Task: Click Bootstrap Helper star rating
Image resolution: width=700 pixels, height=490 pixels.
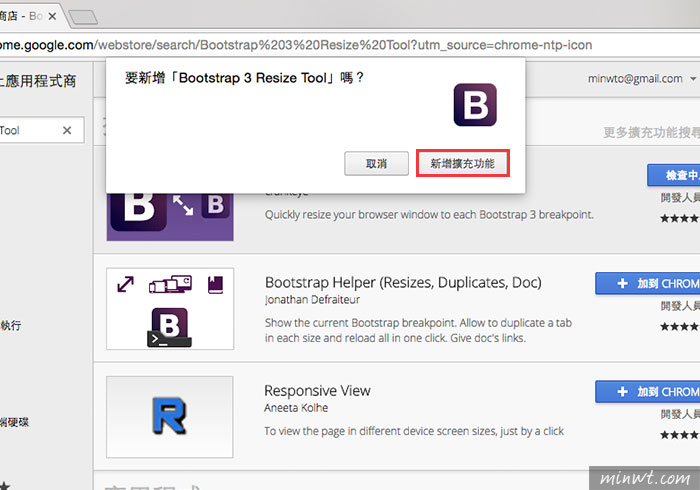Action: pos(680,327)
